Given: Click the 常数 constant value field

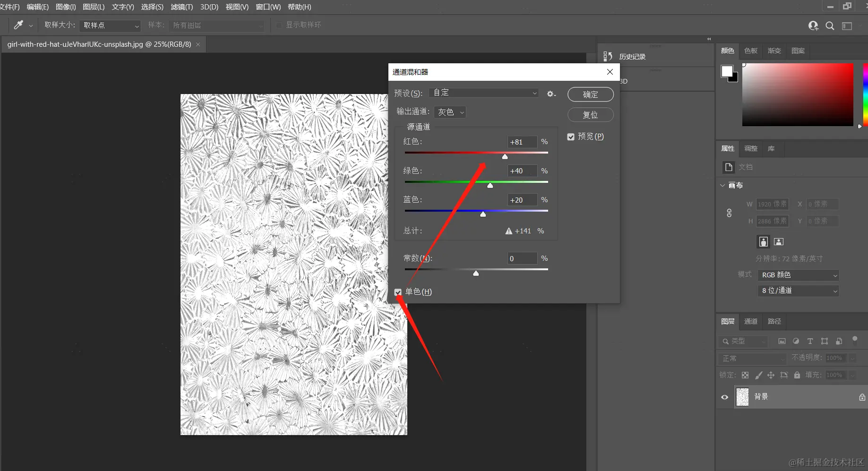Looking at the screenshot, I should tap(522, 259).
